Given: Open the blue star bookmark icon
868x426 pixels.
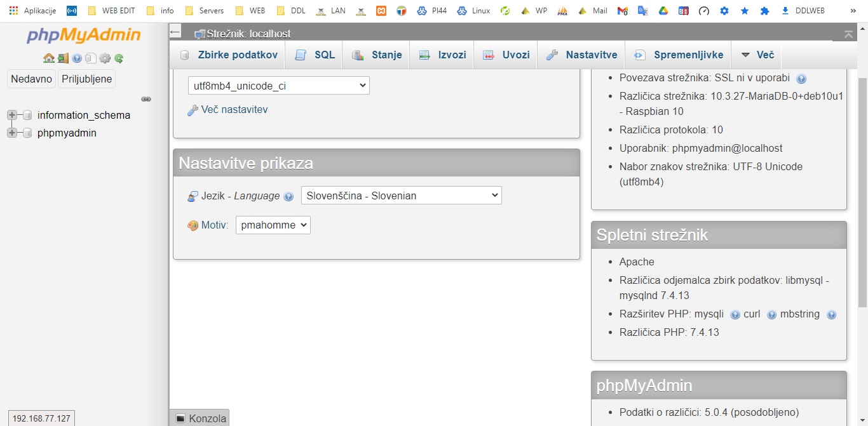Looking at the screenshot, I should click(745, 11).
